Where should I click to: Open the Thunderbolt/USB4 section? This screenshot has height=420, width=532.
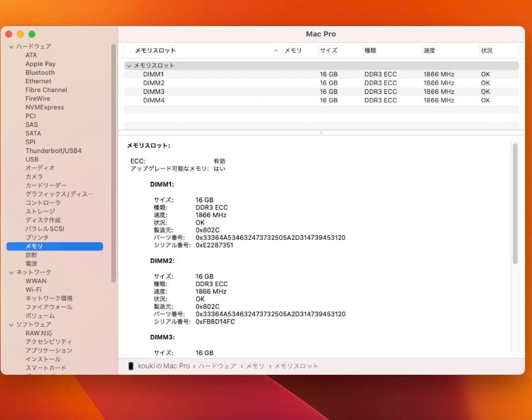point(54,151)
